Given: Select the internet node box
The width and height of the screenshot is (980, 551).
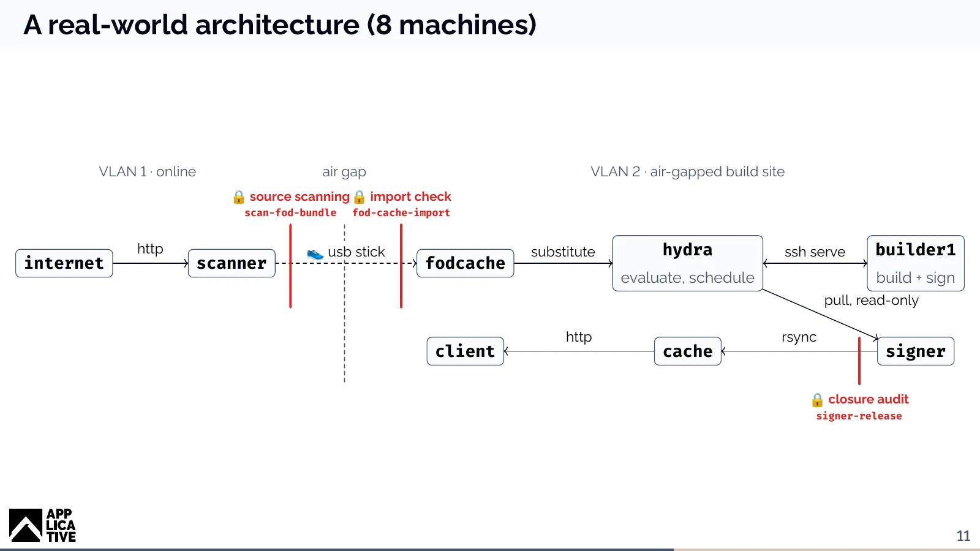Looking at the screenshot, I should [x=64, y=263].
